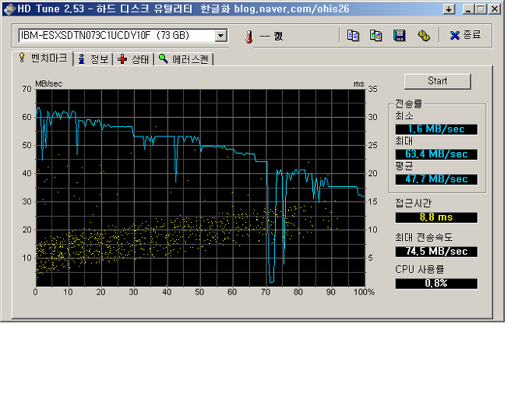Click the 접근시간 label

(413, 203)
